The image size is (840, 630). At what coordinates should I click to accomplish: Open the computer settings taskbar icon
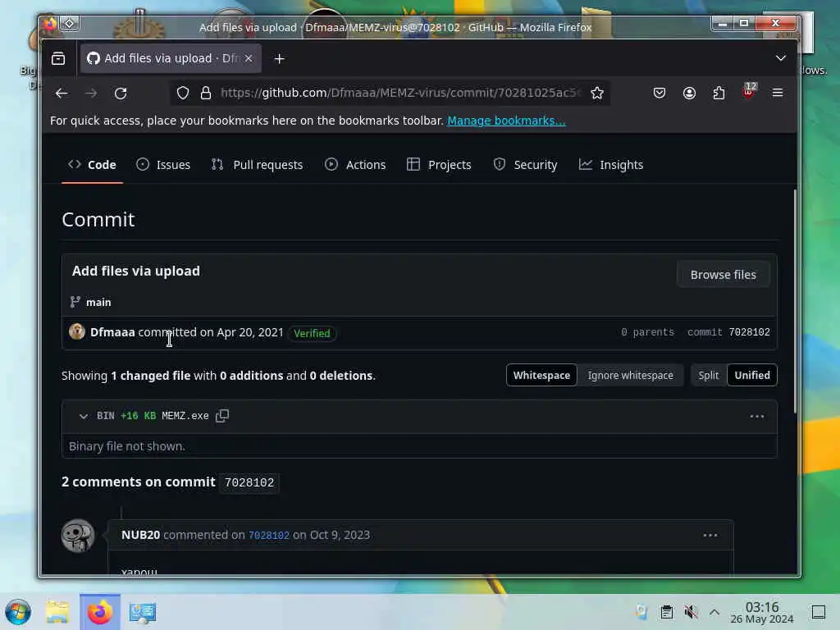pos(143,612)
